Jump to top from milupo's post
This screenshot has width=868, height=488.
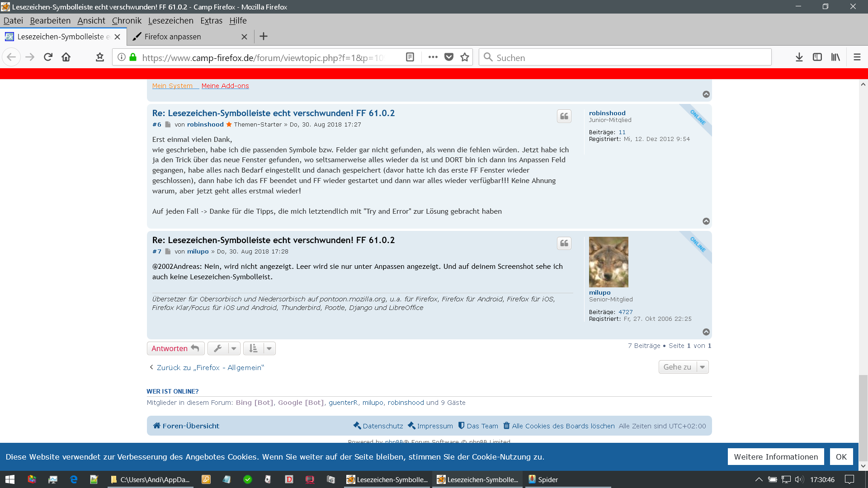click(x=706, y=332)
